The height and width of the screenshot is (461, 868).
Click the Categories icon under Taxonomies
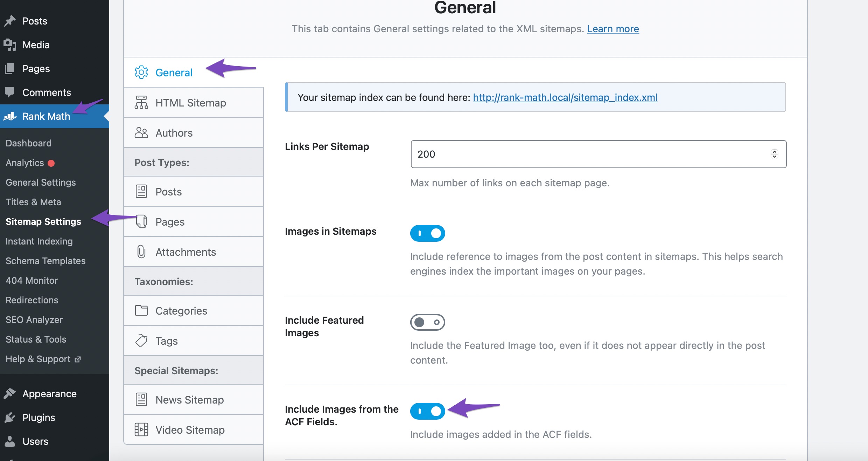tap(141, 310)
